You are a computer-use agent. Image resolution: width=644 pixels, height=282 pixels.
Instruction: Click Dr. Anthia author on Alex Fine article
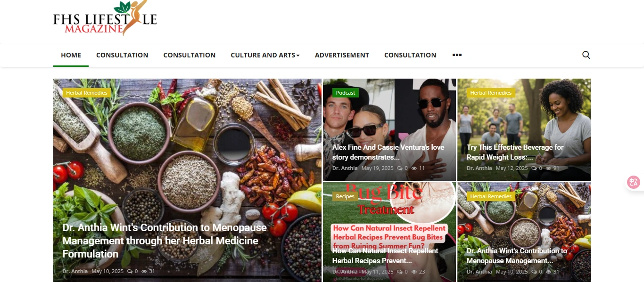pyautogui.click(x=345, y=168)
